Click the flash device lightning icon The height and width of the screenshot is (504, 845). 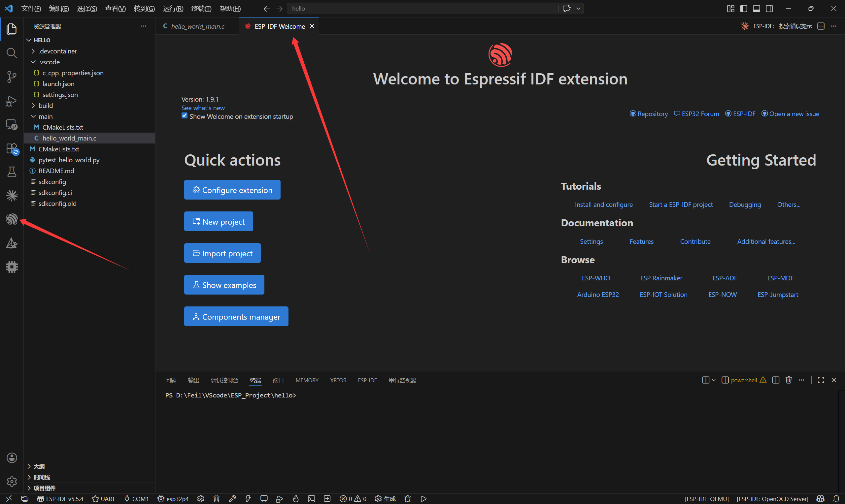point(248,499)
